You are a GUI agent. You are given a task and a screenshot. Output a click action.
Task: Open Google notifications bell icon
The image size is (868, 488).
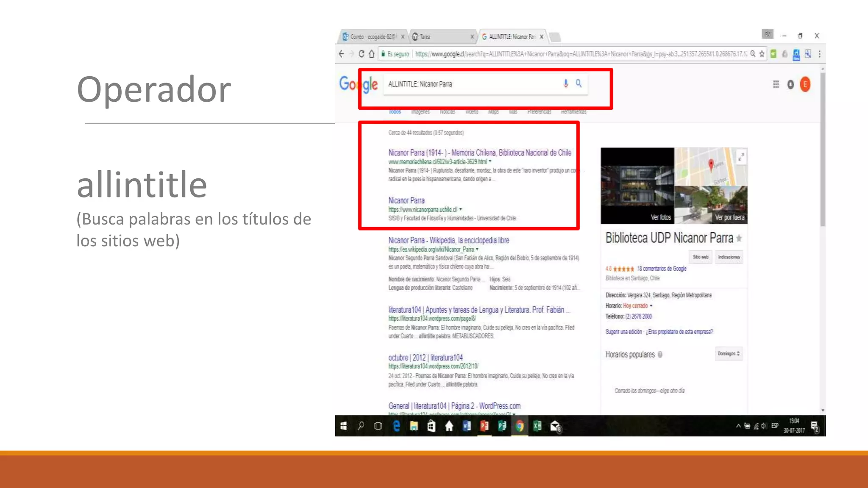790,84
